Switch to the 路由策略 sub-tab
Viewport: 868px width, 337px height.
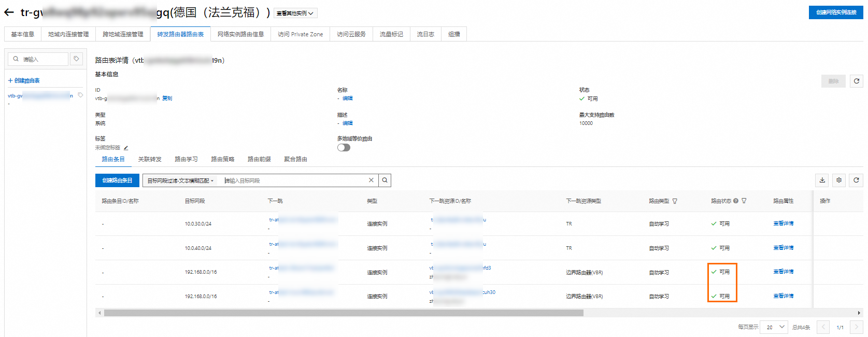223,159
